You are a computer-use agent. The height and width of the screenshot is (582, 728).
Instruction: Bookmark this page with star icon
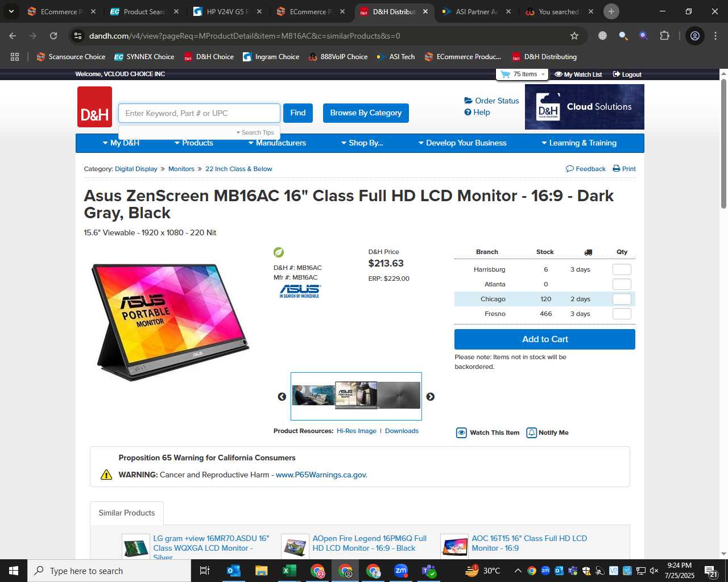[574, 36]
